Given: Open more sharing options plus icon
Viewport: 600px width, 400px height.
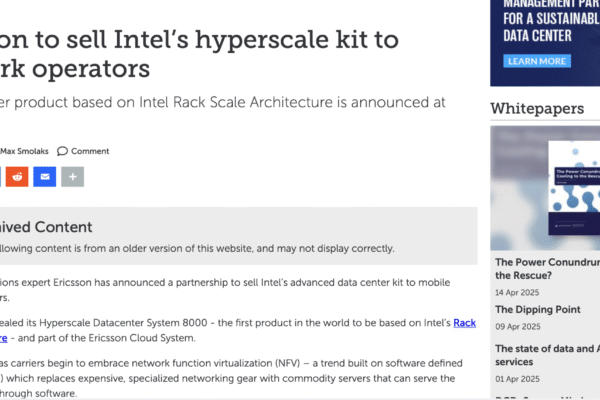Looking at the screenshot, I should (x=73, y=176).
